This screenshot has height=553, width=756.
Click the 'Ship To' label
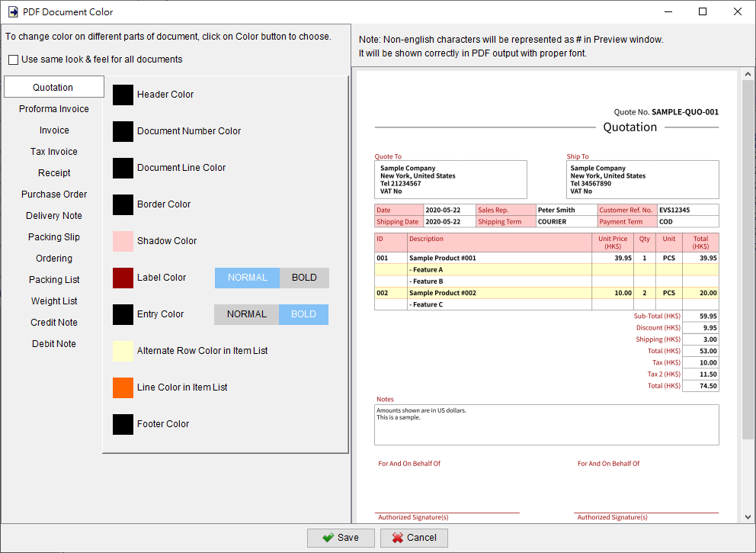(x=578, y=156)
